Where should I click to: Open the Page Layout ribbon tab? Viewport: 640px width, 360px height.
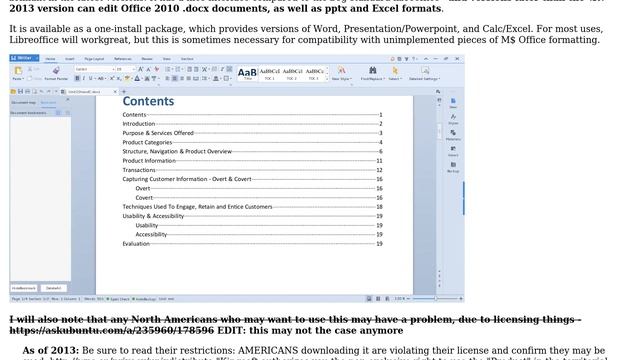94,59
